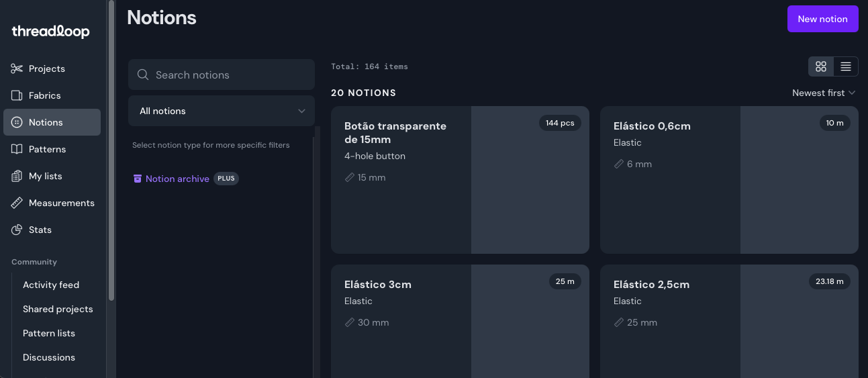Switch to grid view layout

click(x=820, y=66)
